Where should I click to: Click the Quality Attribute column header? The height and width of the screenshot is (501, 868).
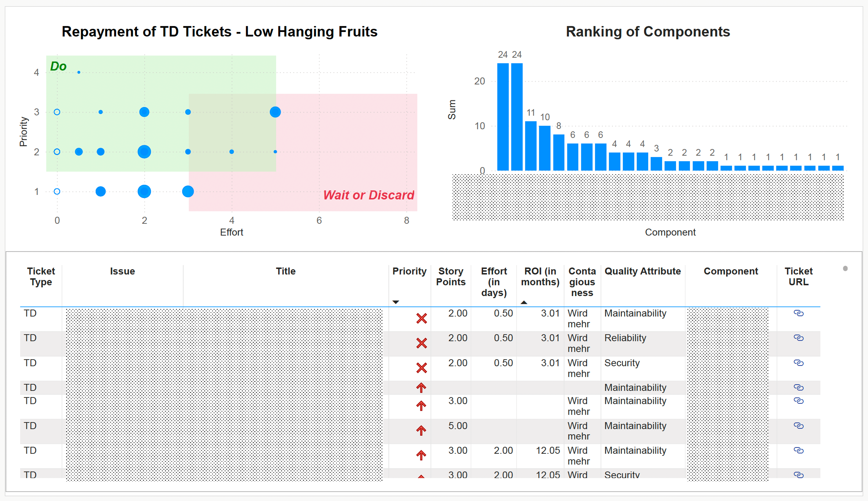coord(642,271)
